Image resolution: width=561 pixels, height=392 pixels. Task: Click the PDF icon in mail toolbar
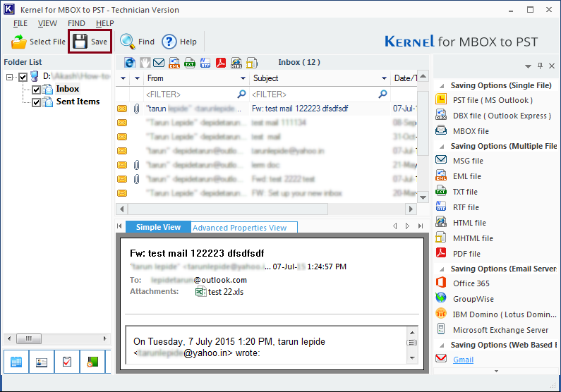(x=221, y=63)
